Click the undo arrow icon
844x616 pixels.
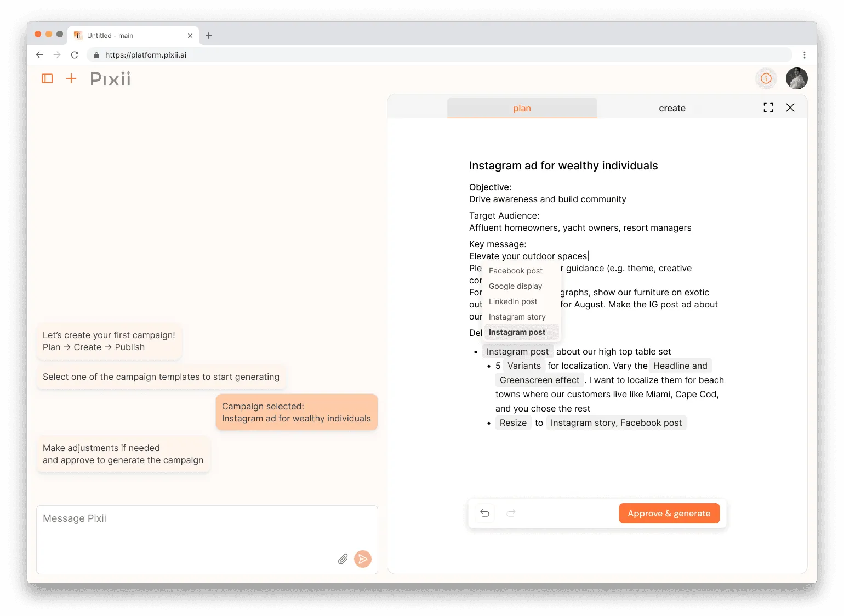485,513
